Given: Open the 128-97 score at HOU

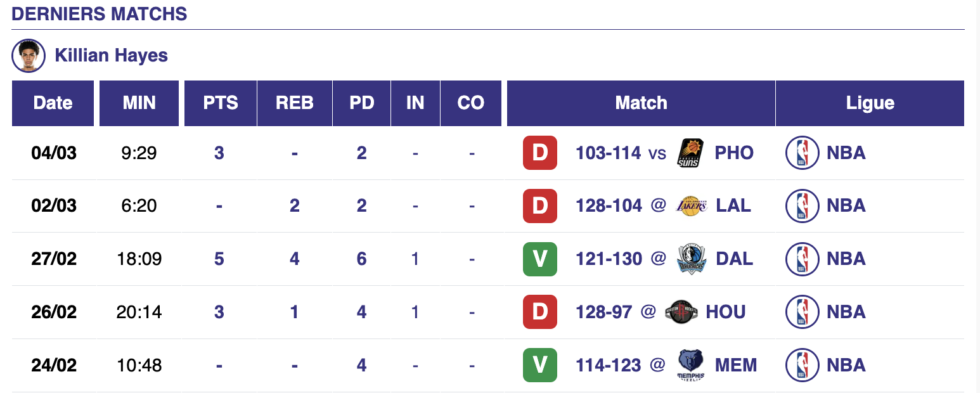Looking at the screenshot, I should tap(603, 312).
